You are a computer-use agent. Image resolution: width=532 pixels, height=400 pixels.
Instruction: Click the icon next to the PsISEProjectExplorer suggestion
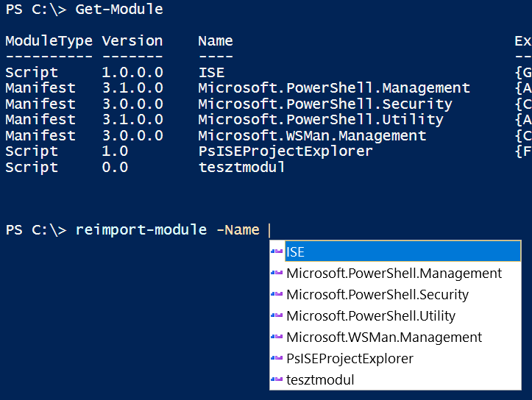[277, 358]
